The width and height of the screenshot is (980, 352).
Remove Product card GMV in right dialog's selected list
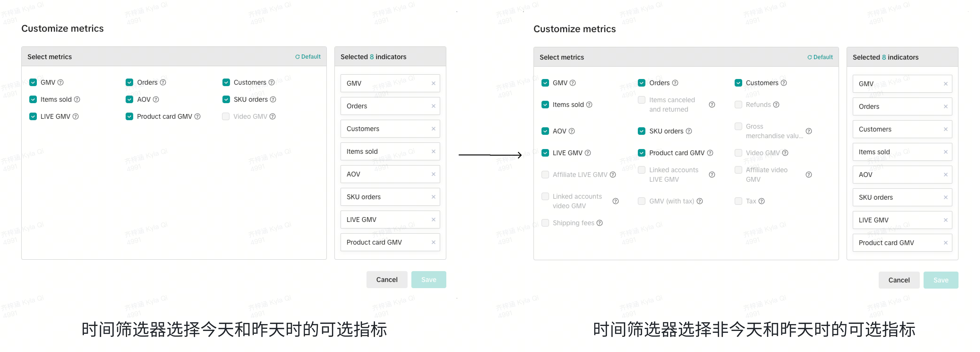[945, 243]
